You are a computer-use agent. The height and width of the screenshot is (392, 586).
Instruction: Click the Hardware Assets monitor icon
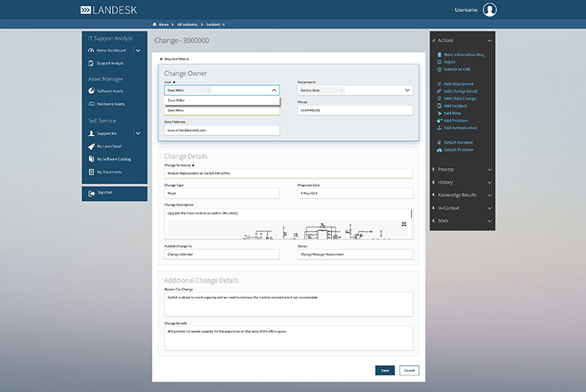point(91,104)
